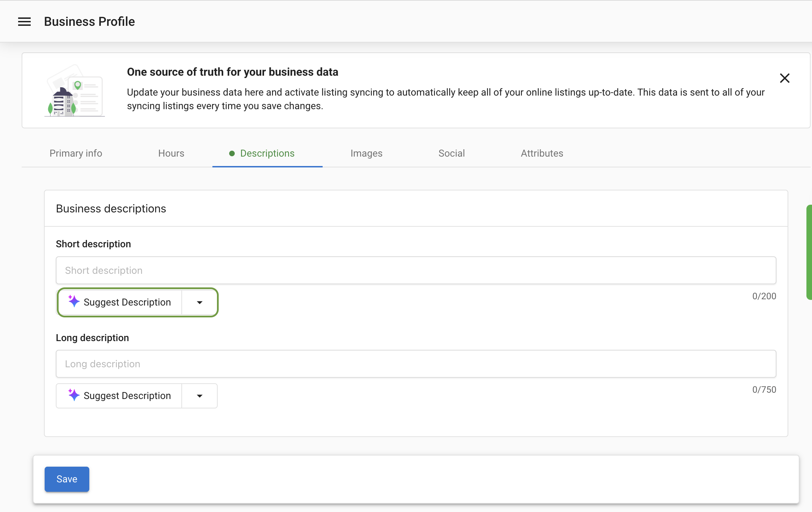Click the blue dot beside Descriptions tab

pyautogui.click(x=231, y=153)
